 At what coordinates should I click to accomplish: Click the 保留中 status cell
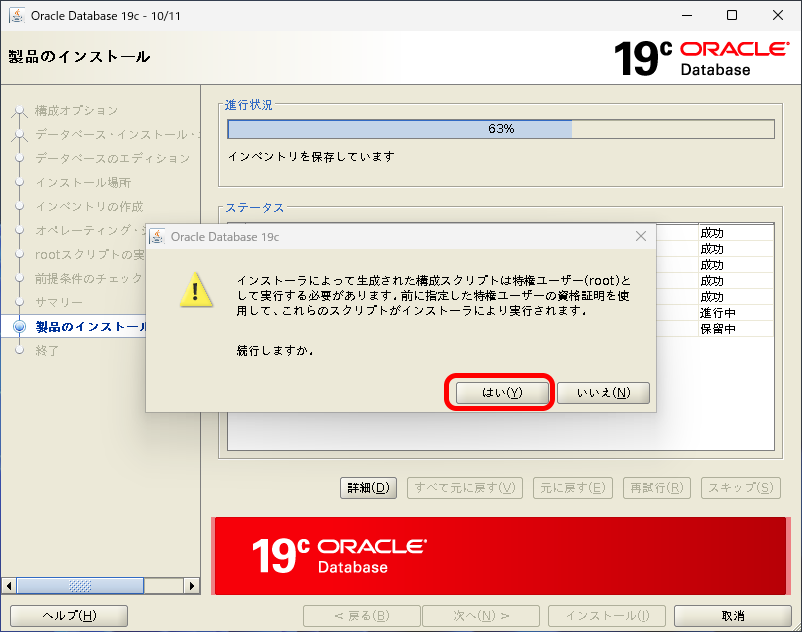coord(736,329)
